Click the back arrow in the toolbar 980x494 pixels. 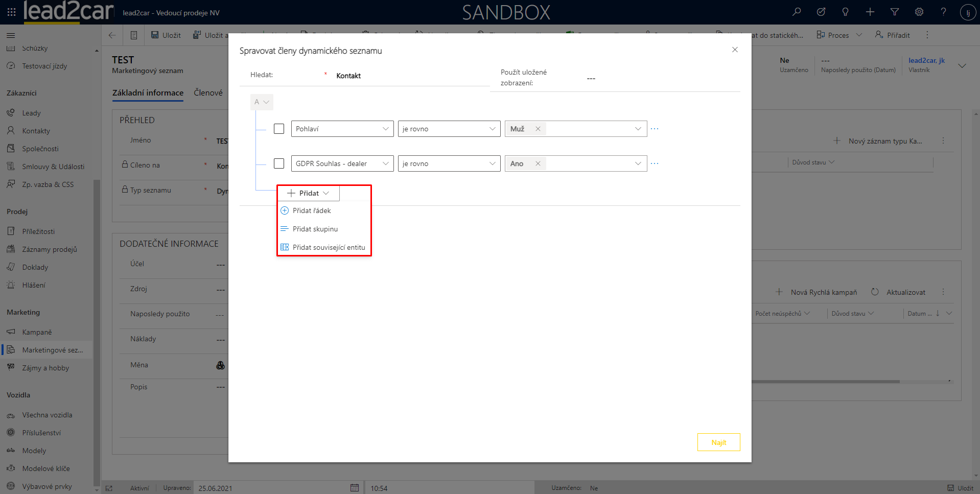(x=112, y=35)
